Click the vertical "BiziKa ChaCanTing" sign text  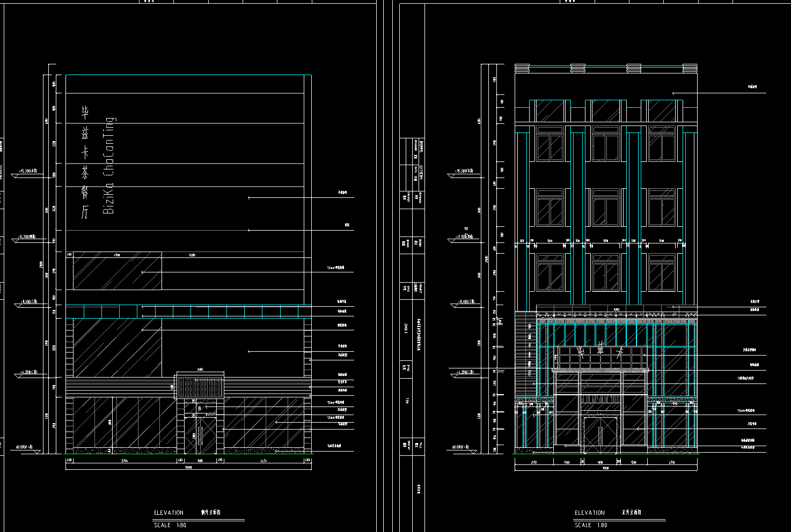109,166
